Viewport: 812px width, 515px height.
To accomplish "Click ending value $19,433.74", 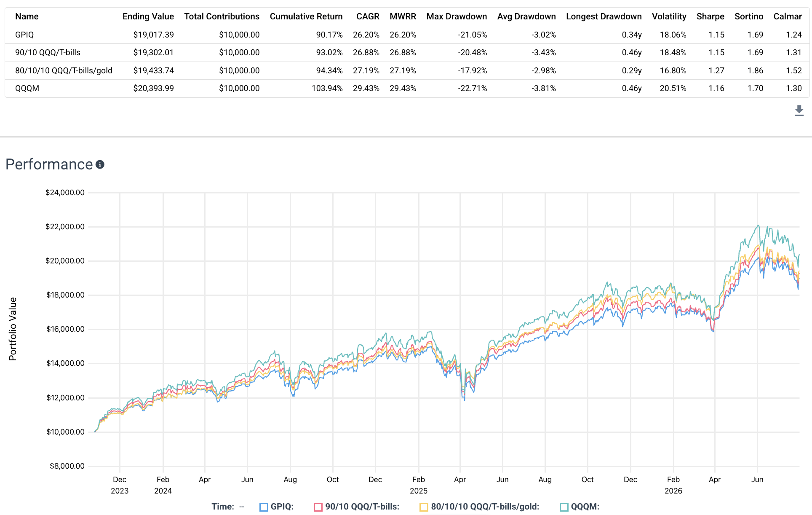I will tap(154, 70).
